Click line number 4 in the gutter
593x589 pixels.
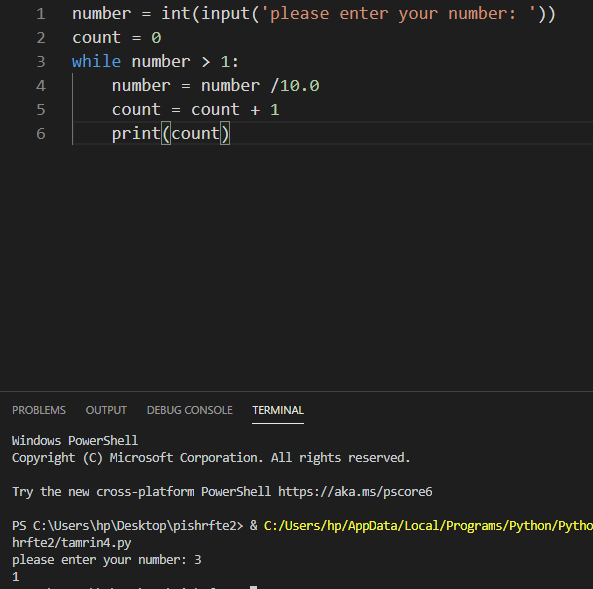(41, 86)
